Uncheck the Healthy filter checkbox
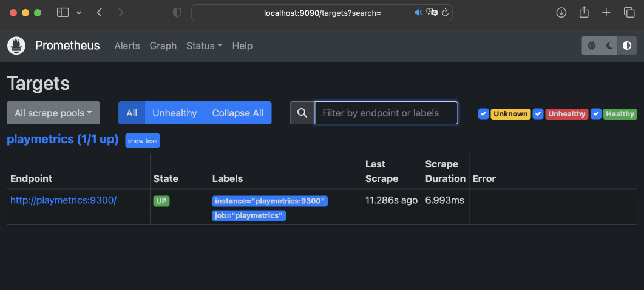This screenshot has width=644, height=290. (596, 114)
